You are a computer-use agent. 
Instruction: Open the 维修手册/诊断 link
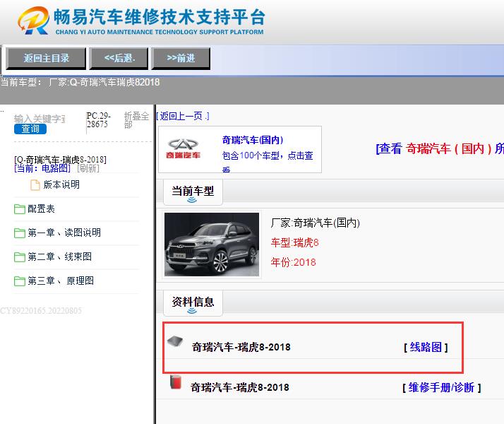pyautogui.click(x=441, y=387)
